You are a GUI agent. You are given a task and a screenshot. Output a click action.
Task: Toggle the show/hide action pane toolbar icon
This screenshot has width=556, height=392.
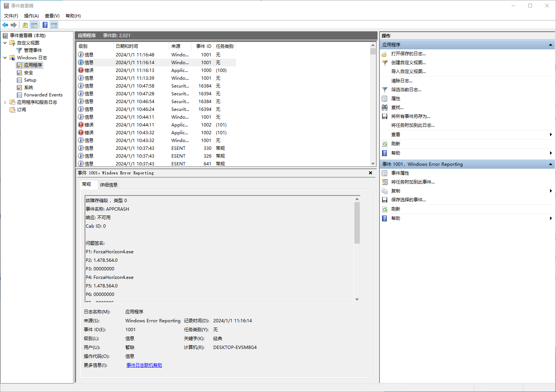[x=54, y=25]
